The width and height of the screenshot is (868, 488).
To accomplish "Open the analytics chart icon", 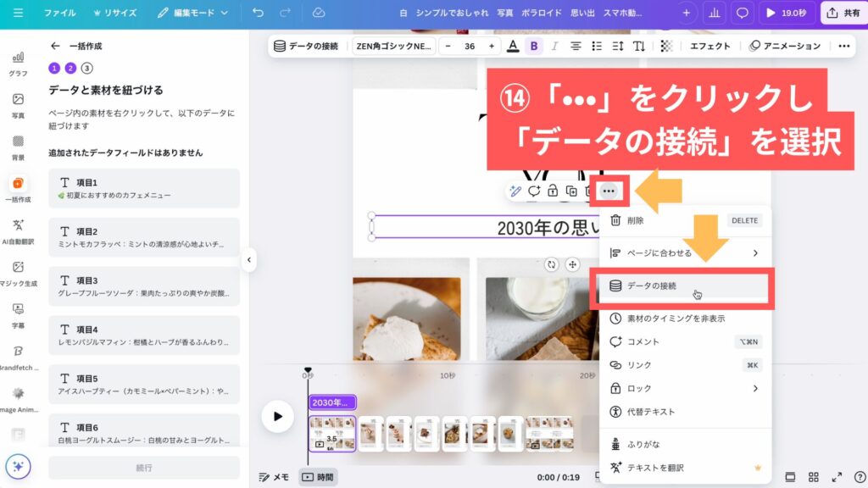I will click(x=715, y=13).
